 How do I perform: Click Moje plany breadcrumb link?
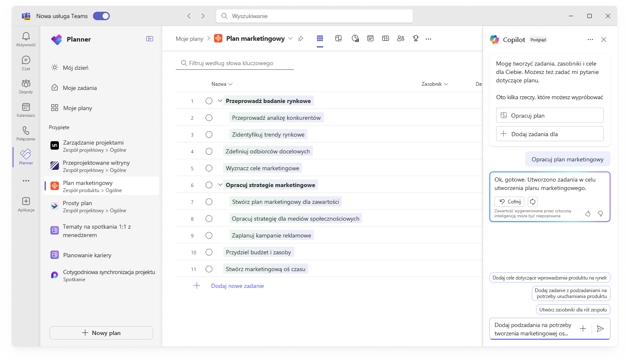pyautogui.click(x=189, y=39)
